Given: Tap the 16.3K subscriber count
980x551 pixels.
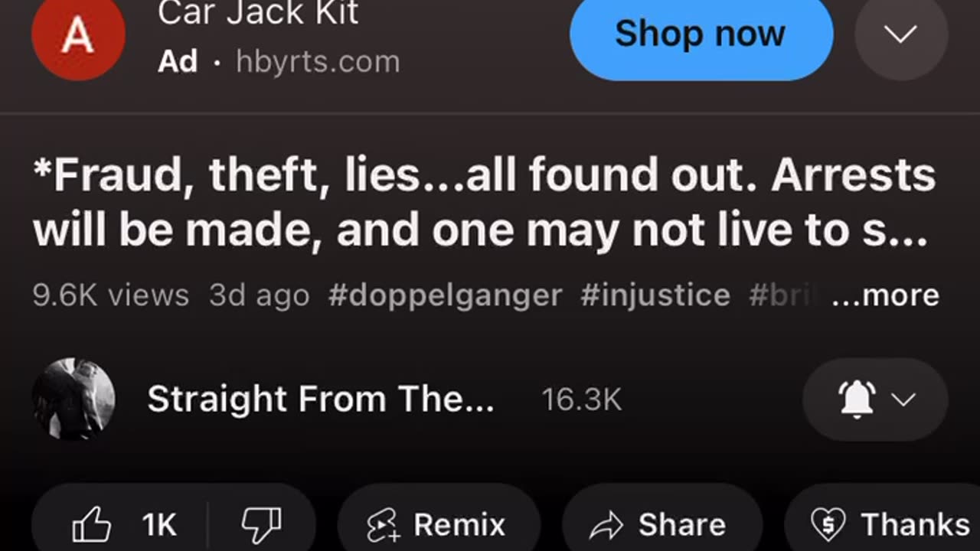Looking at the screenshot, I should click(582, 399).
